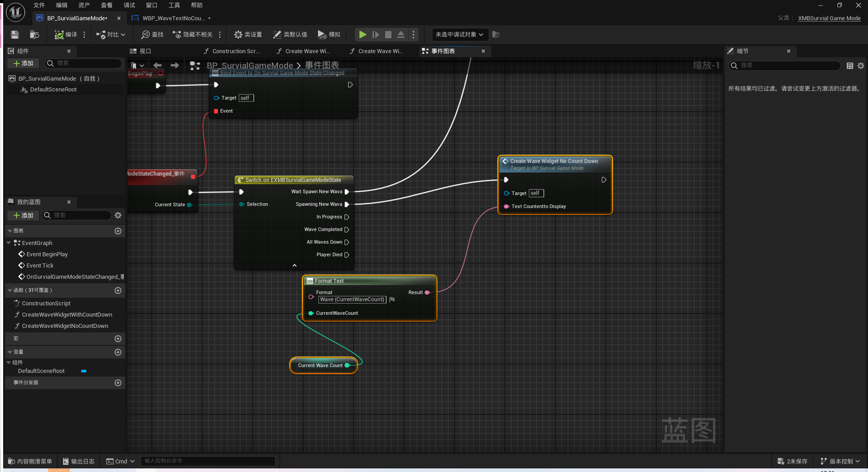Click the graph forward navigation arrow
The image size is (868, 472).
click(x=175, y=66)
